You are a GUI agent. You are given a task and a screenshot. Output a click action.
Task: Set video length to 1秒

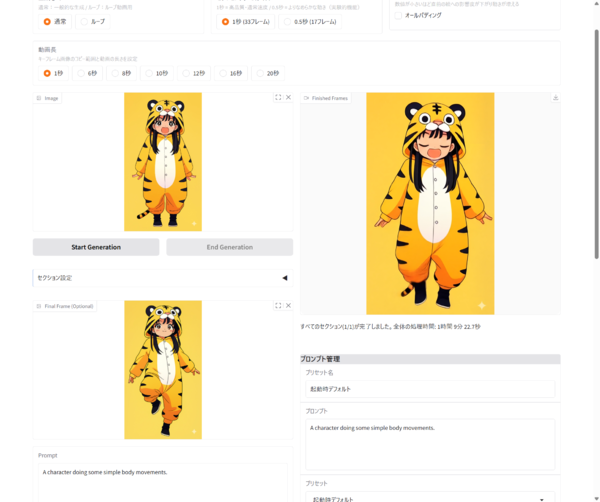53,73
